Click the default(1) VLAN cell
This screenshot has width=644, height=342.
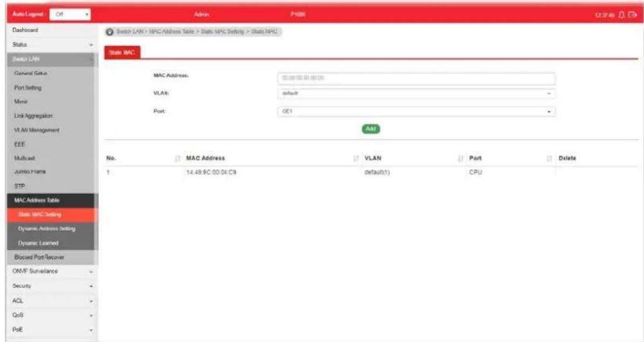(x=377, y=172)
